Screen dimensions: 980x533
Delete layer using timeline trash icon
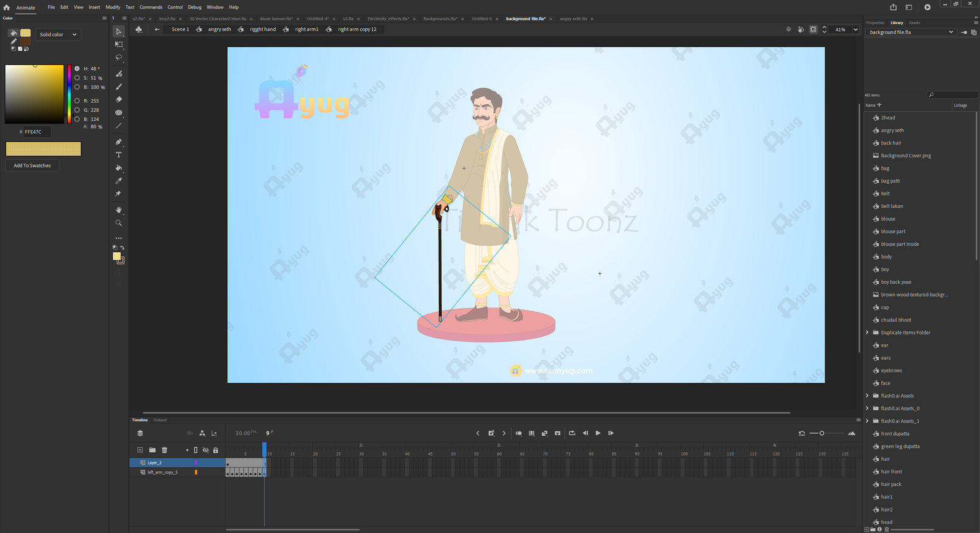tap(164, 450)
